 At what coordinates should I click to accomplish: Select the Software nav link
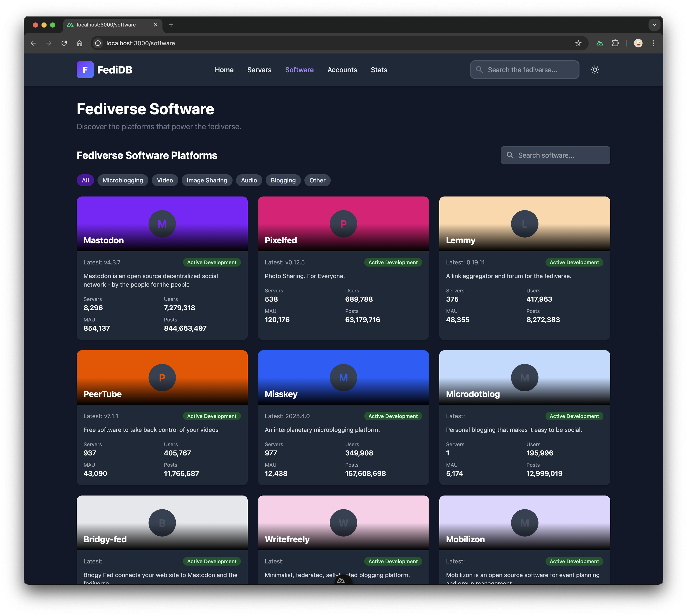(299, 70)
